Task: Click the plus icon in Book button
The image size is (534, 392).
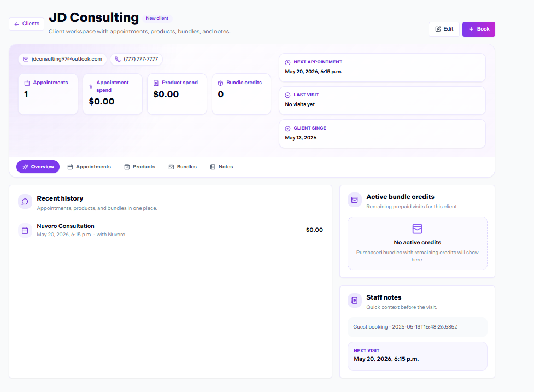Action: coord(471,30)
